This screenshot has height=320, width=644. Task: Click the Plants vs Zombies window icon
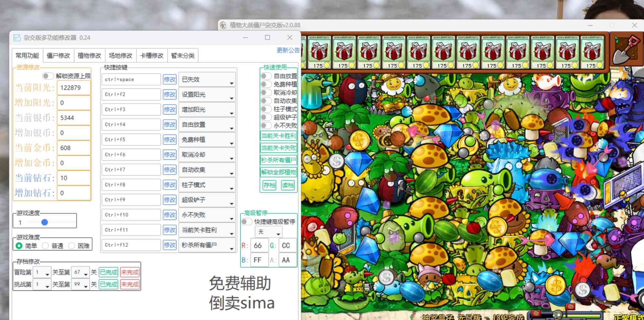[x=223, y=25]
